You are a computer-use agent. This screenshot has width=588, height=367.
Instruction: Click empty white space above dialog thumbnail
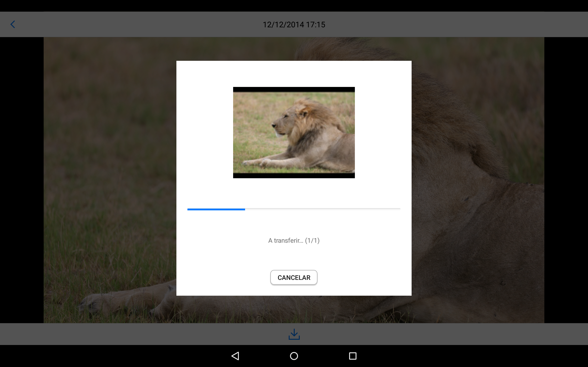tap(294, 74)
